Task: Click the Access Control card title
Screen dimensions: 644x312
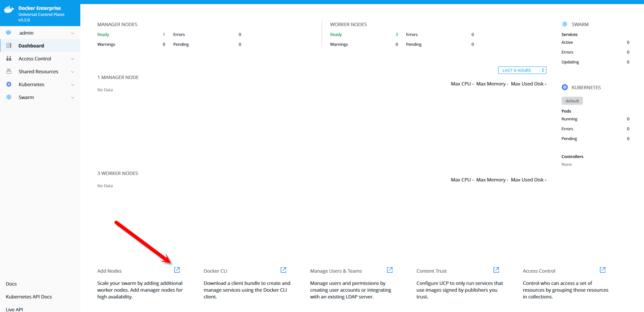Action: point(539,271)
